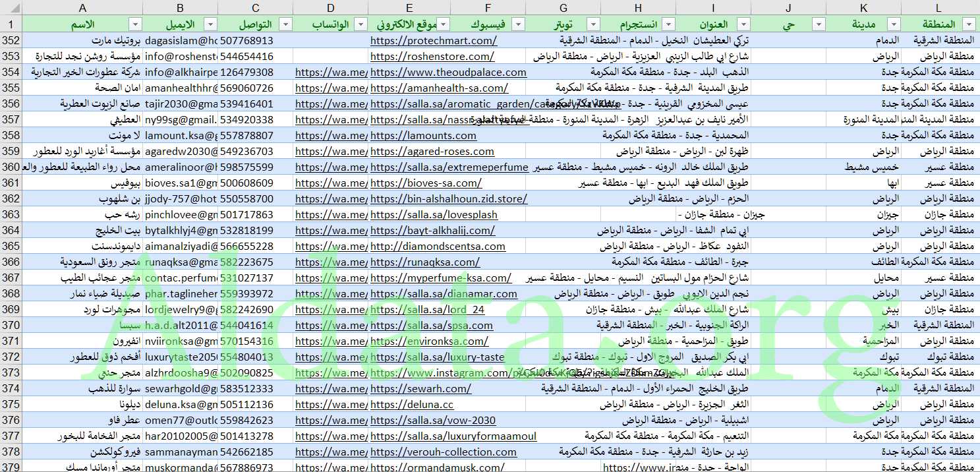Open the myperfume-ksa.com link
The image size is (980, 472).
[441, 278]
